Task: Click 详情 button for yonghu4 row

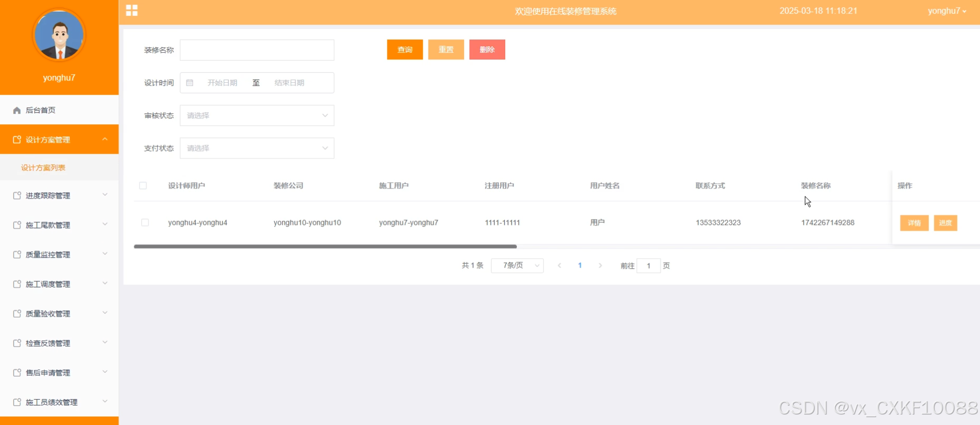Action: 914,223
